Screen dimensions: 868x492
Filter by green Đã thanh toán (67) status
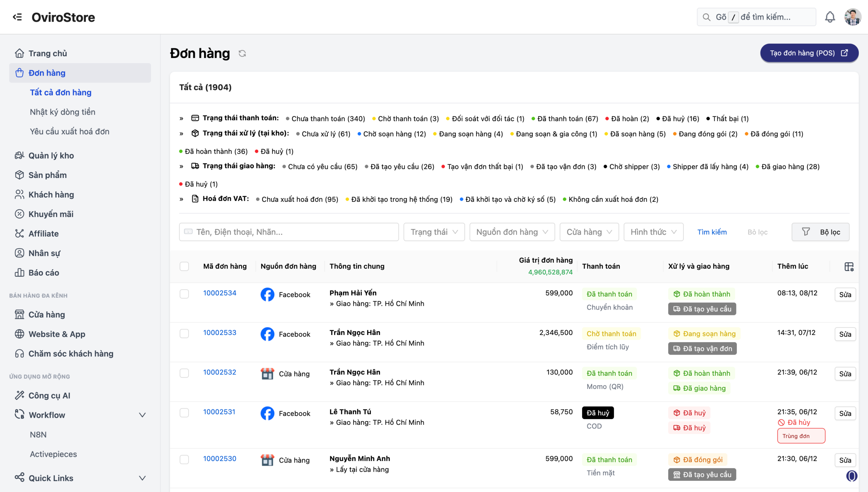567,119
